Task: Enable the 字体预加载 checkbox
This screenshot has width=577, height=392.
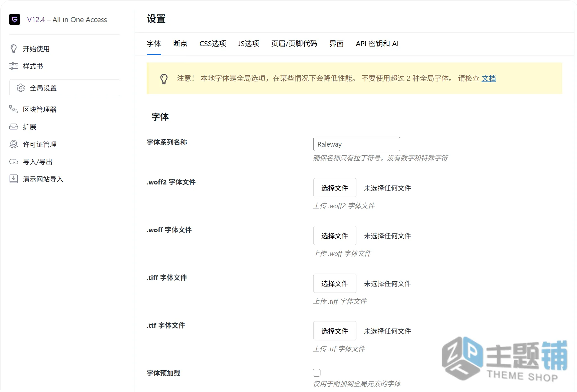Action: 317,373
